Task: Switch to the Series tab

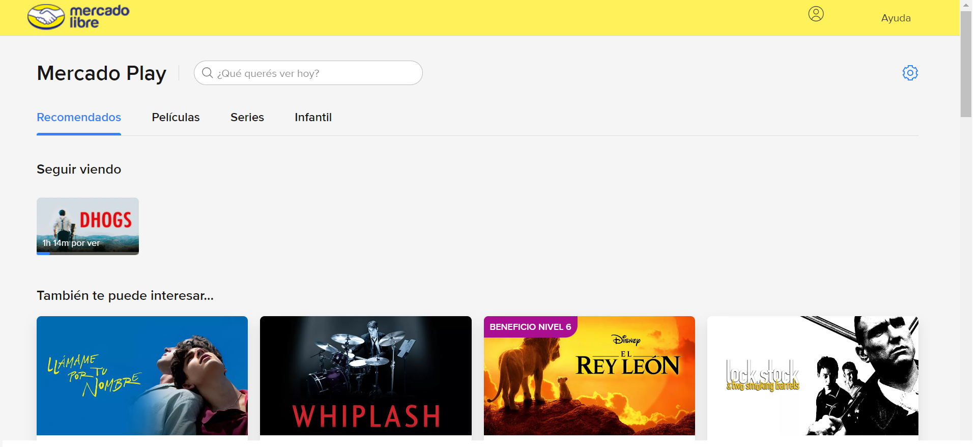Action: (247, 118)
